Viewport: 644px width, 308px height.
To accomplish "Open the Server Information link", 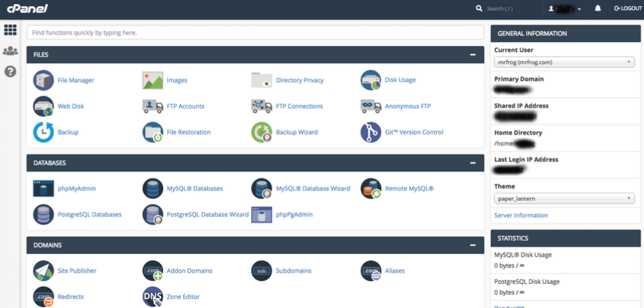I will (521, 216).
